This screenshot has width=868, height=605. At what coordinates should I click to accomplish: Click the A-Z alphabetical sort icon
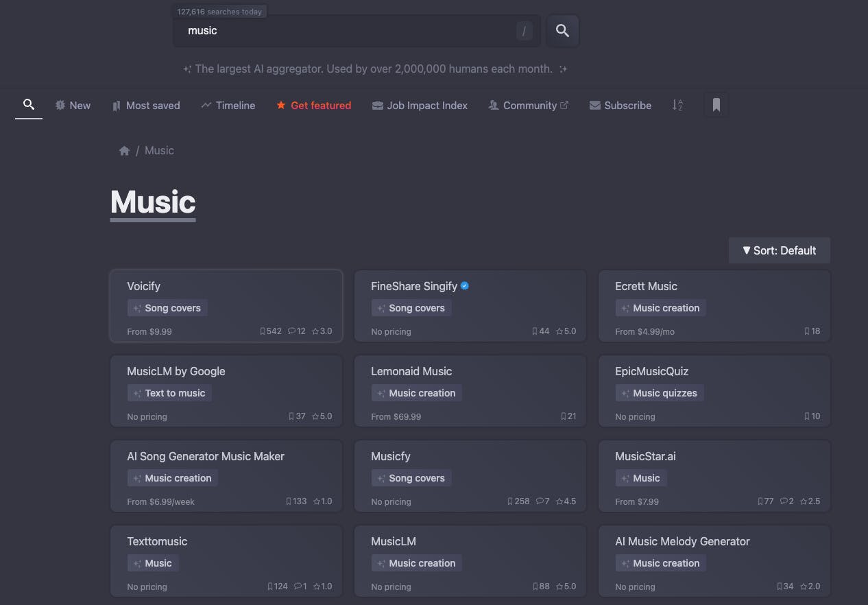pos(677,105)
